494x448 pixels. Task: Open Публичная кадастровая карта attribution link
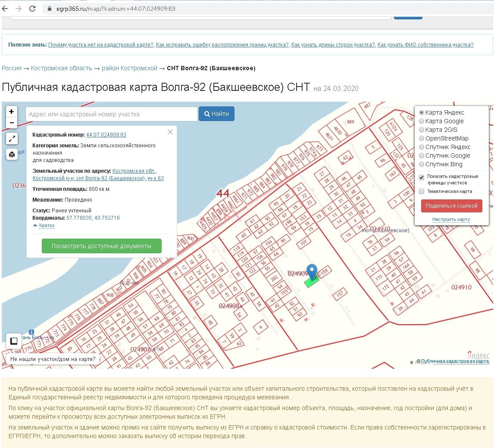(x=455, y=361)
